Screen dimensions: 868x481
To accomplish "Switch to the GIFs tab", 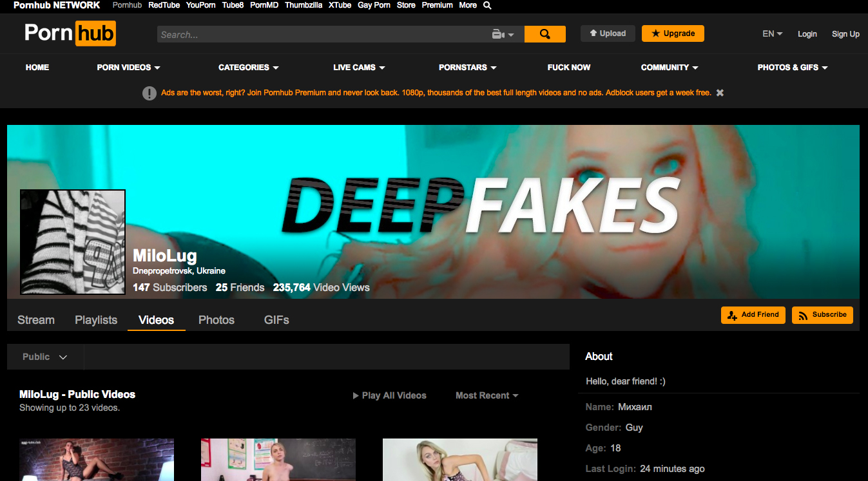I will (276, 320).
